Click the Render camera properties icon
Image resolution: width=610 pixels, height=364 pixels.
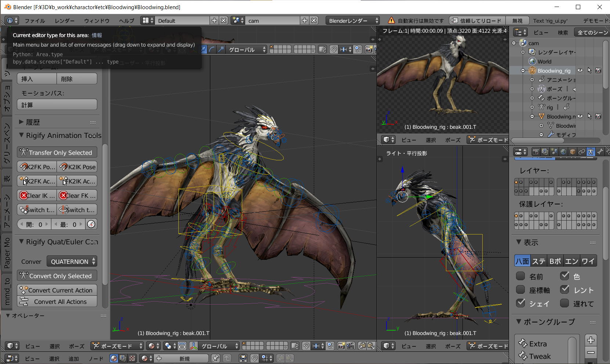coord(536,152)
